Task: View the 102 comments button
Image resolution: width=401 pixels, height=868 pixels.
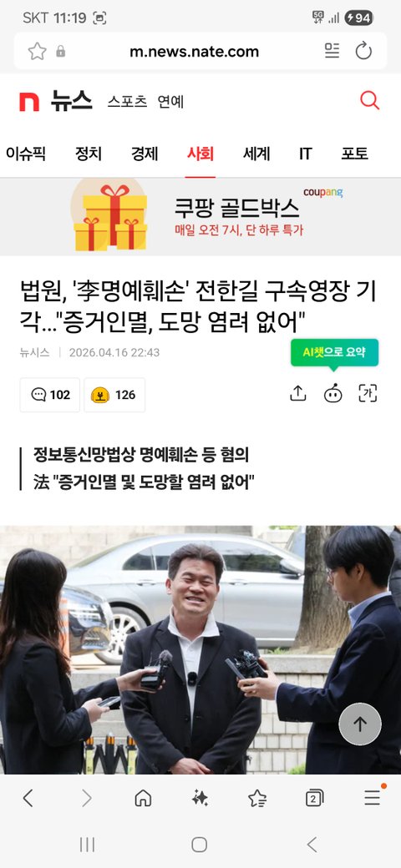Action: (50, 395)
